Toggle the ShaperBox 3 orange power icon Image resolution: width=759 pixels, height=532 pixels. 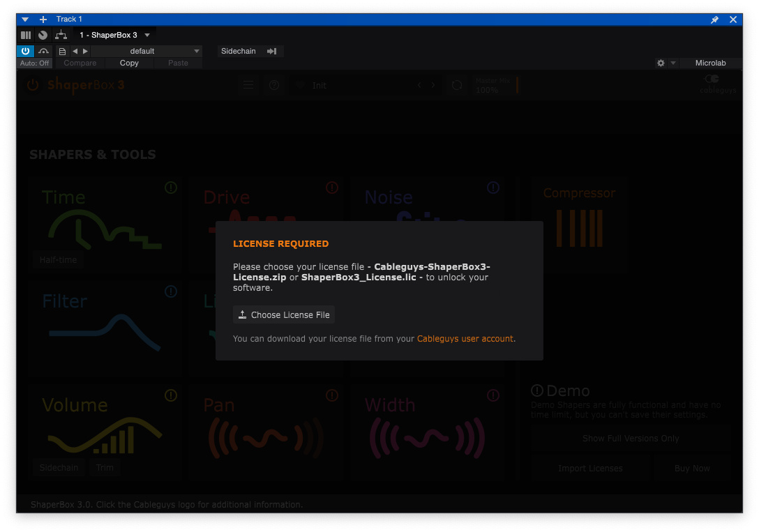coord(32,85)
